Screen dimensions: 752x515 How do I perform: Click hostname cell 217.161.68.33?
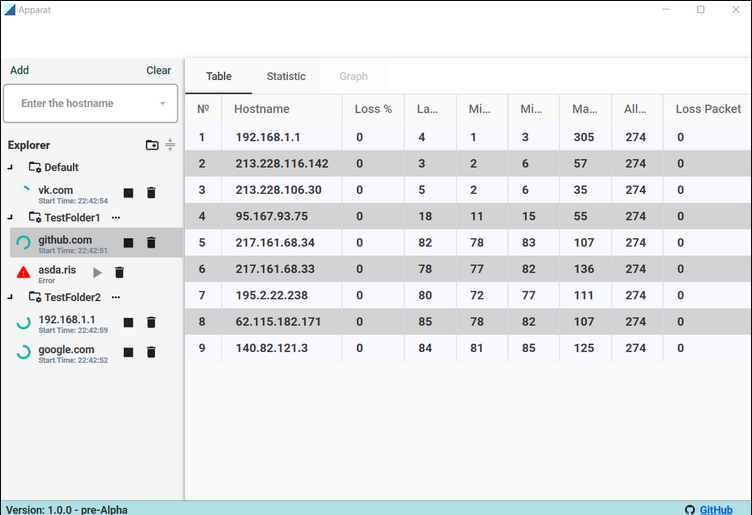tap(282, 269)
